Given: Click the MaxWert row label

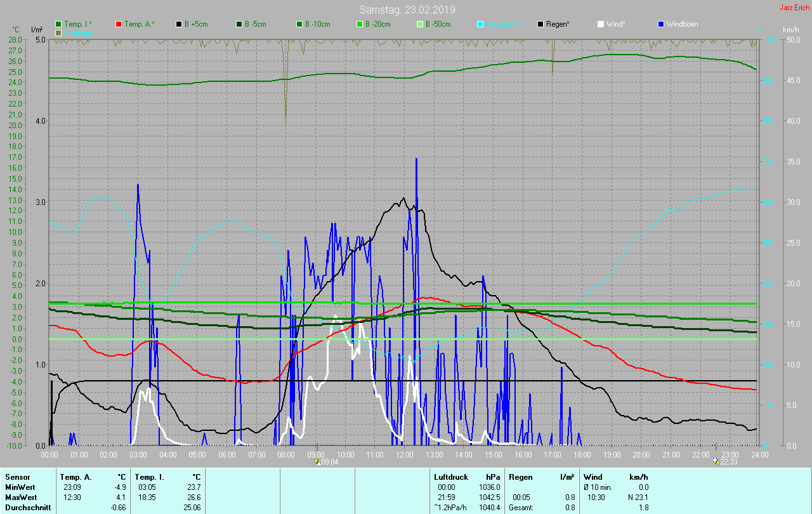Looking at the screenshot, I should point(20,497).
